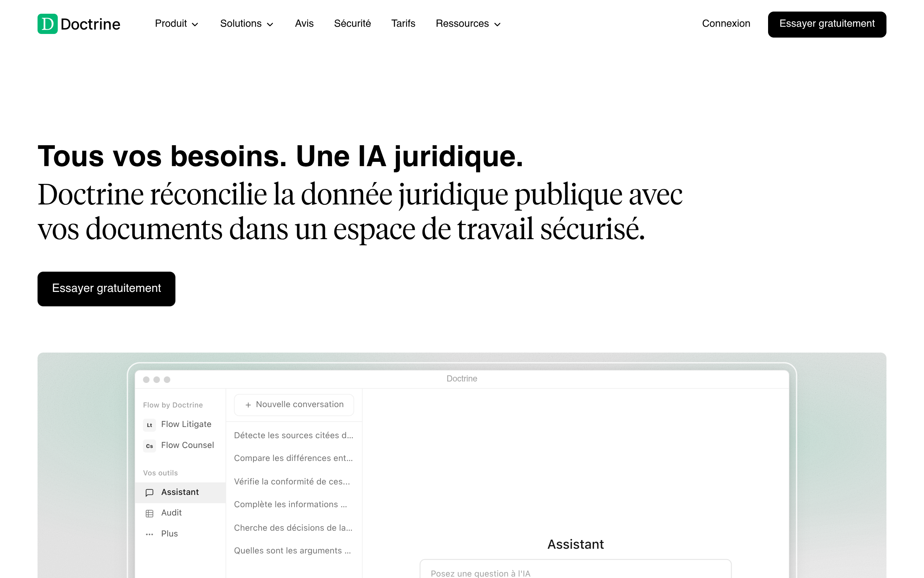Click the Connexion link
Screen dimensions: 924x578
(x=726, y=24)
